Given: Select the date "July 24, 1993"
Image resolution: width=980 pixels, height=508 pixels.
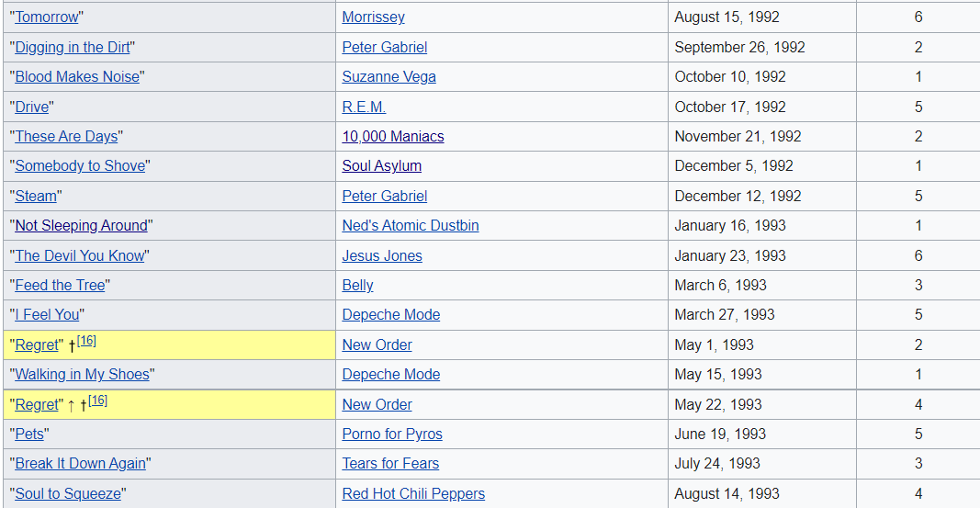Looking at the screenshot, I should (x=717, y=463).
